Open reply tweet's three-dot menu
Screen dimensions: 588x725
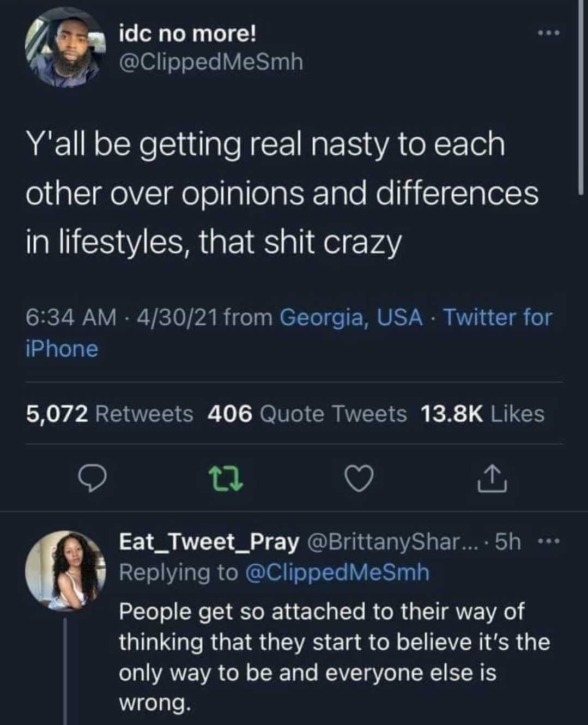pos(549,542)
